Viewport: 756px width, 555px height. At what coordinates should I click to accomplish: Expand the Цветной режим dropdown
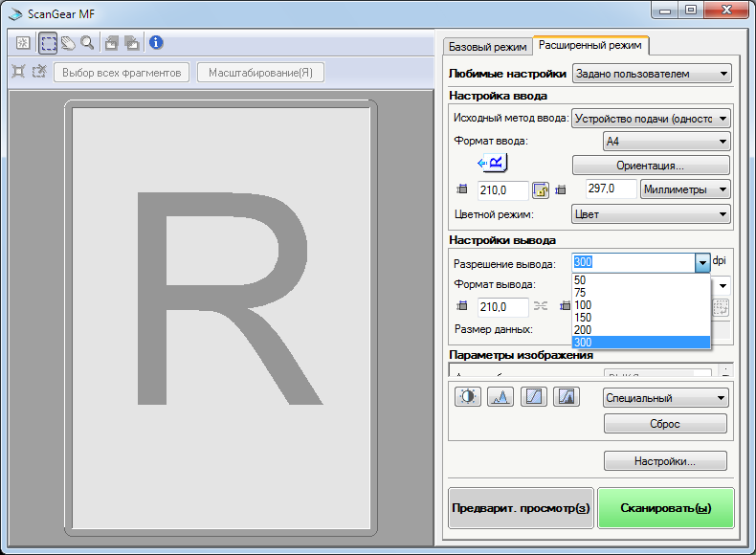pyautogui.click(x=651, y=214)
